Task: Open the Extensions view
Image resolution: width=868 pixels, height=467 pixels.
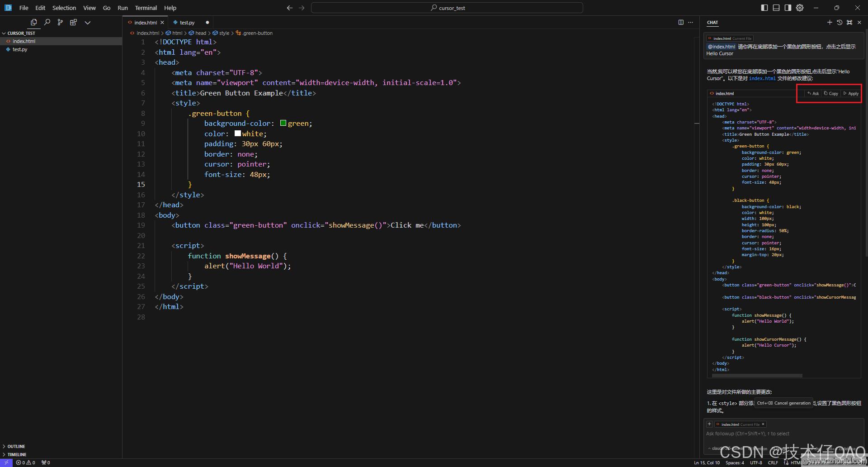Action: click(73, 22)
